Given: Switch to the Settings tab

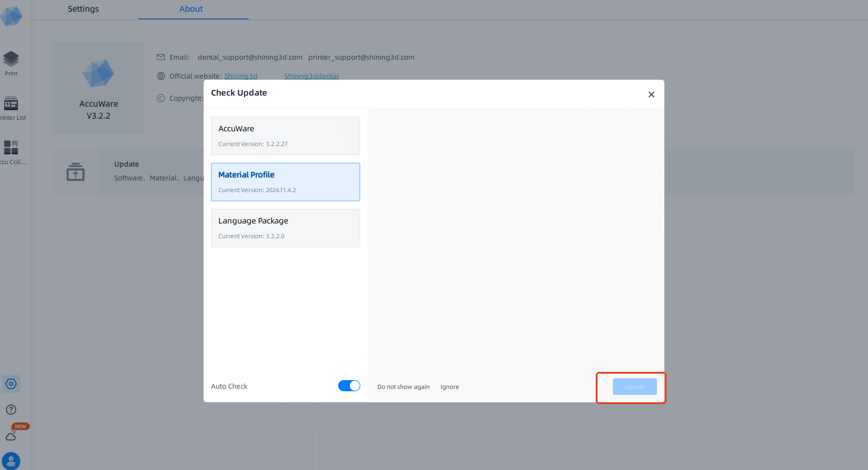Looking at the screenshot, I should coord(83,9).
